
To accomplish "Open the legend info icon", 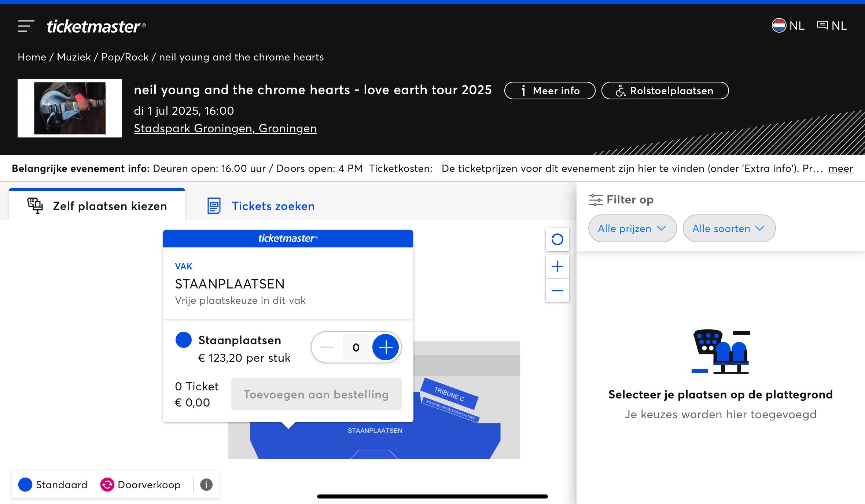I will [x=206, y=485].
